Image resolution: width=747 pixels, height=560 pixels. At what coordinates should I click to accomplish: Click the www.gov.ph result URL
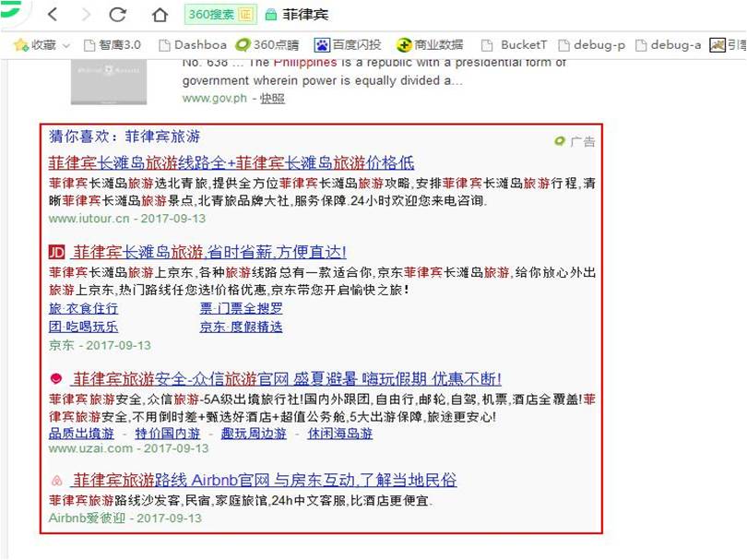click(x=214, y=98)
